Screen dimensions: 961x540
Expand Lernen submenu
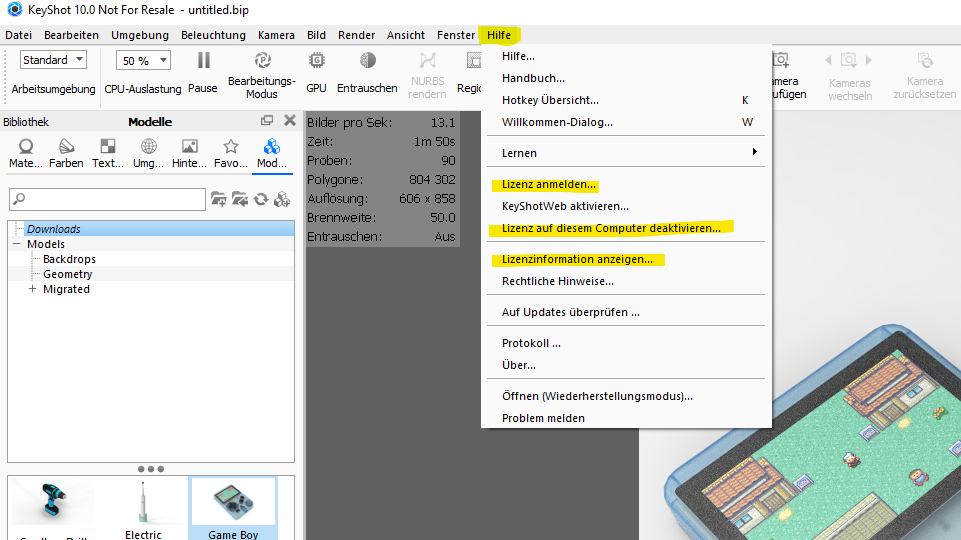[626, 153]
